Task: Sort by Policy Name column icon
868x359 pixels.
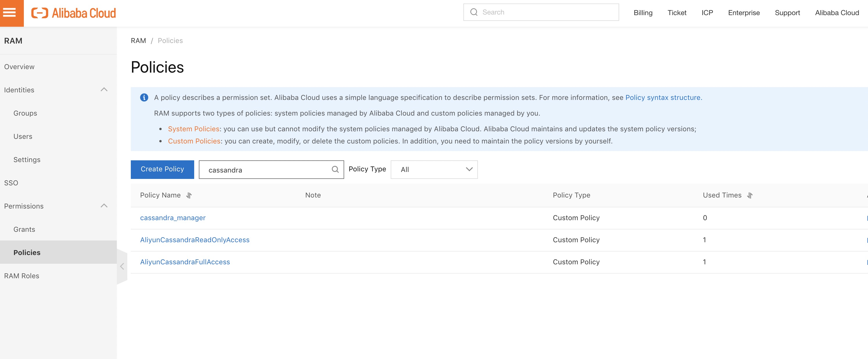Action: pyautogui.click(x=189, y=195)
